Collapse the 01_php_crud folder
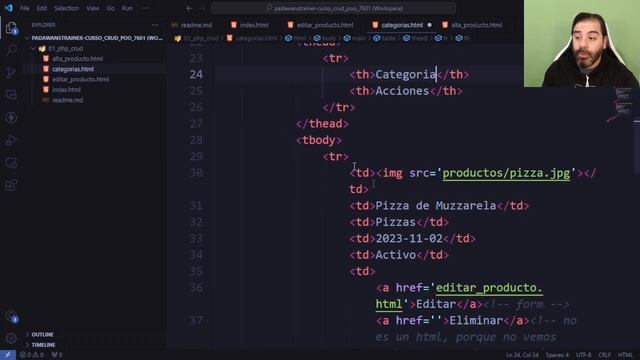 tap(61, 49)
